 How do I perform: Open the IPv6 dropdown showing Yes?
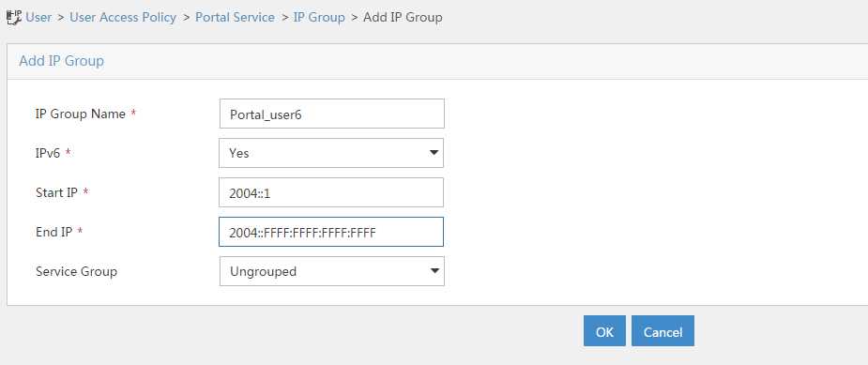click(x=331, y=153)
